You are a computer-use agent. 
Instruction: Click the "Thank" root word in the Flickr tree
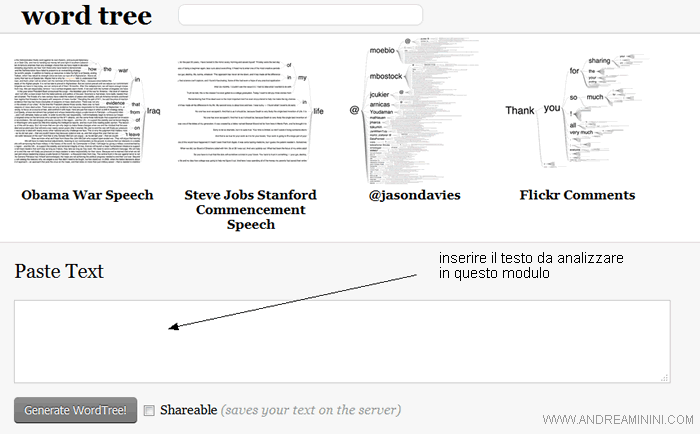point(520,110)
